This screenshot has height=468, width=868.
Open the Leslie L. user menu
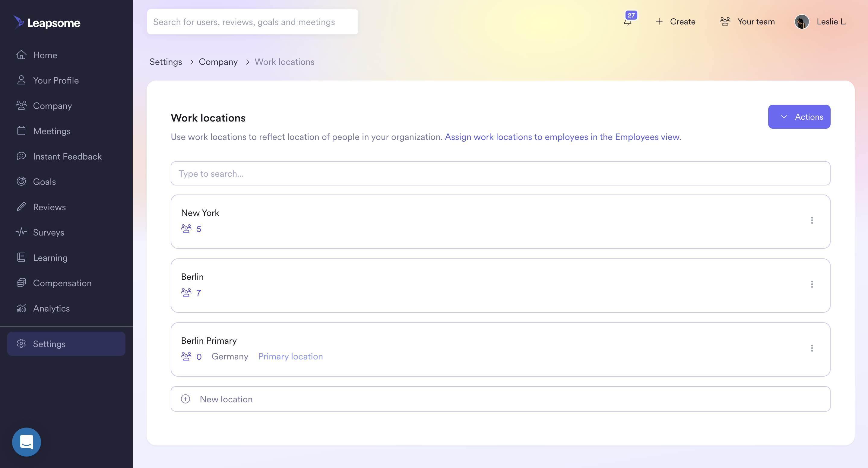[820, 22]
